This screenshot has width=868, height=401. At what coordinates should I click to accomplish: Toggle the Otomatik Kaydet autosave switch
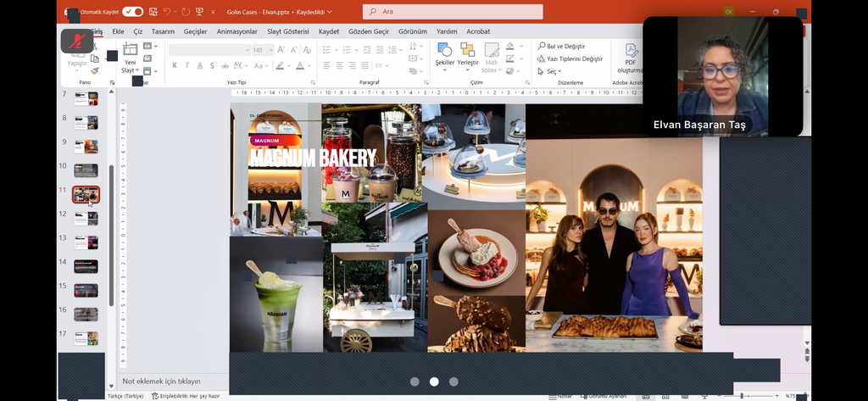[x=133, y=12]
